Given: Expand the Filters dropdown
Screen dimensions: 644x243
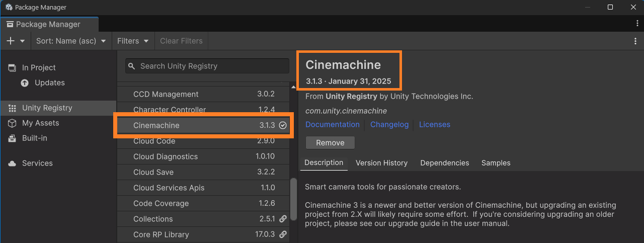Looking at the screenshot, I should point(133,41).
